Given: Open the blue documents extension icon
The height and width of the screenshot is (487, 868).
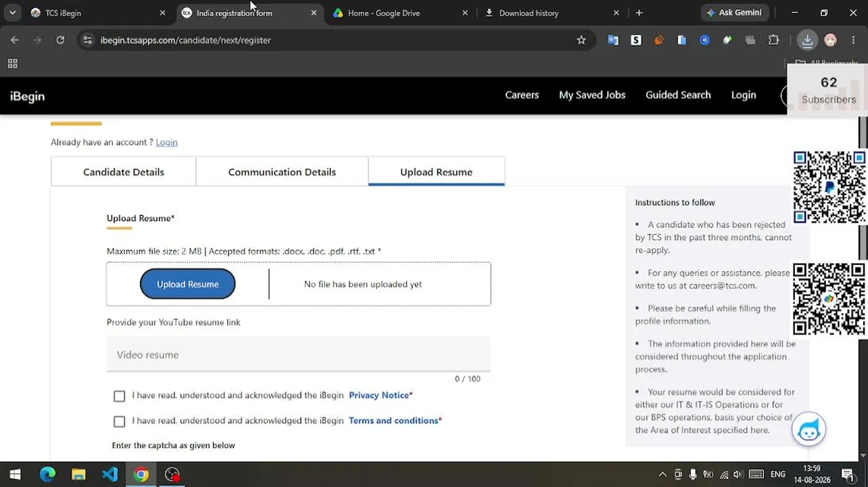Looking at the screenshot, I should pyautogui.click(x=681, y=40).
